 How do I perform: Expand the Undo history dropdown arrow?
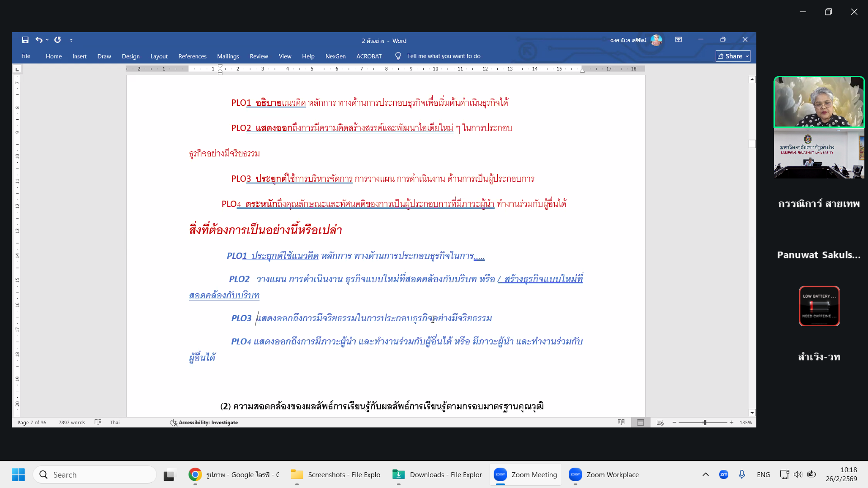47,40
